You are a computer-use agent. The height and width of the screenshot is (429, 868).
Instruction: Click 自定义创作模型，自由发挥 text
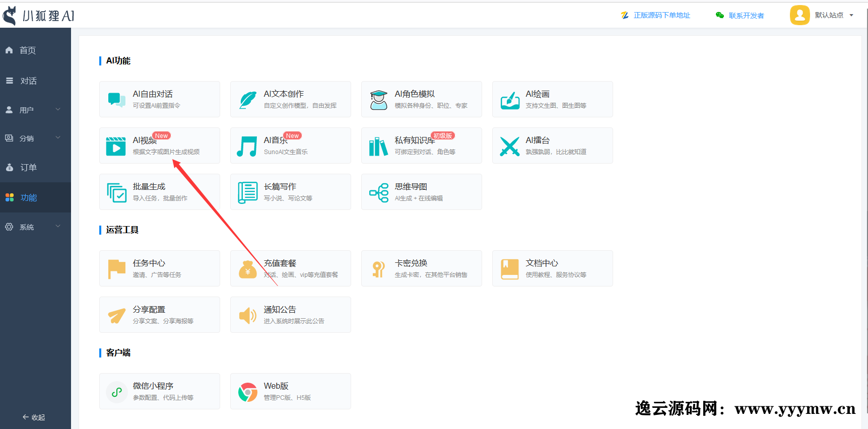coord(300,106)
